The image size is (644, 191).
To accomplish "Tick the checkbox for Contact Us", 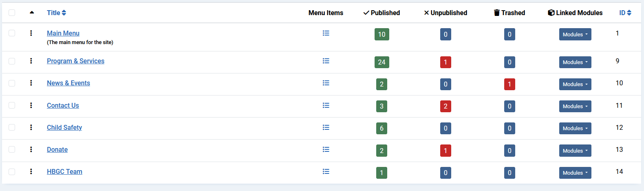I will point(12,105).
